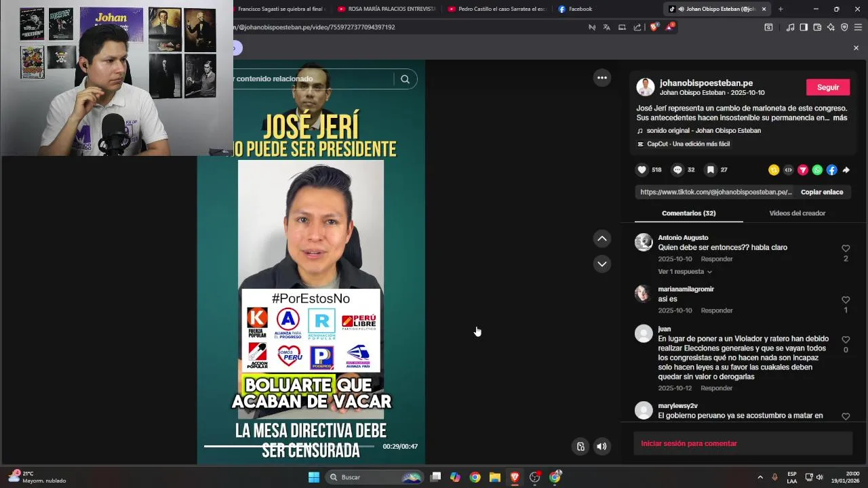The width and height of the screenshot is (868, 488).
Task: Open Brave browser from the taskbar
Action: 515,477
